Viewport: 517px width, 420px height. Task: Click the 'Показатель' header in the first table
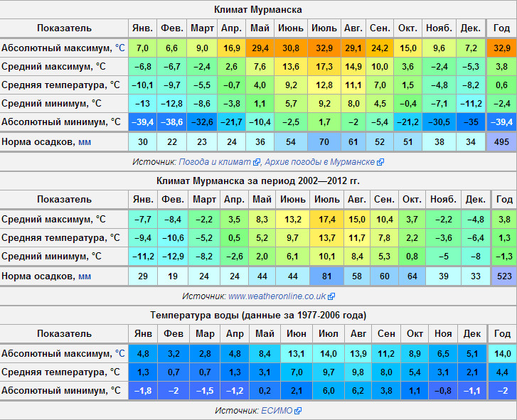tap(64, 28)
